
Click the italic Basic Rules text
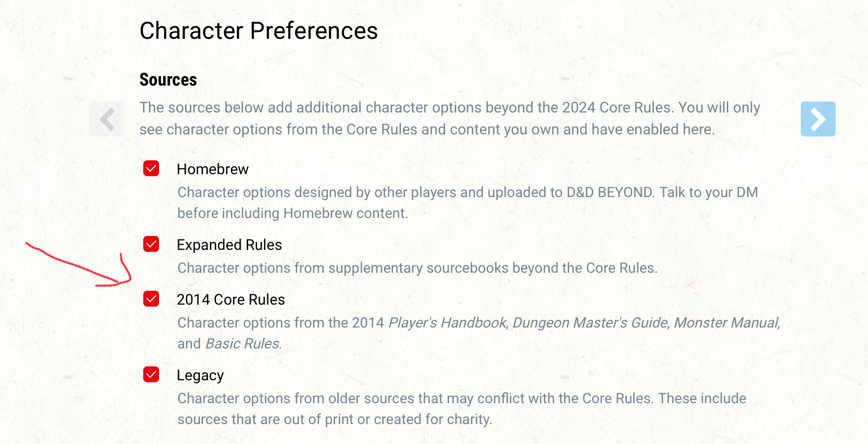point(242,343)
